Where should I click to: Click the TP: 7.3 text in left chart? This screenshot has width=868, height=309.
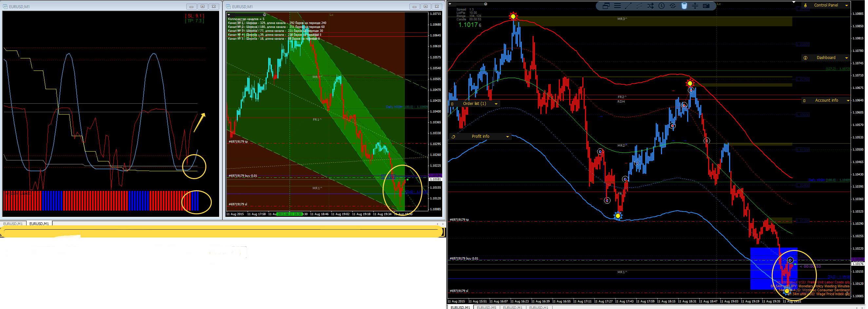click(x=195, y=21)
